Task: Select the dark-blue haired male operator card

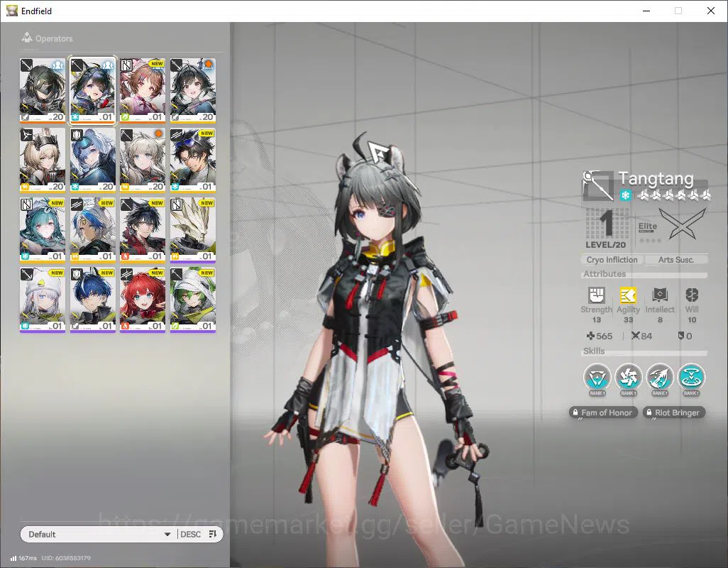Action: point(93,300)
